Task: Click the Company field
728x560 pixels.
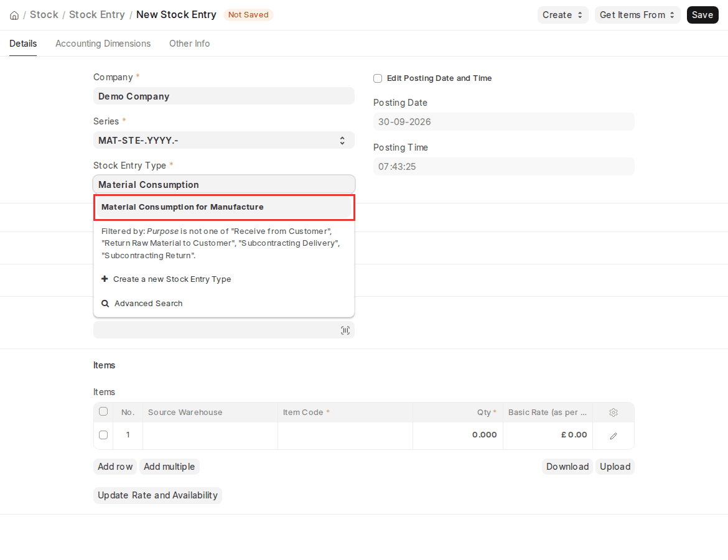Action: point(224,96)
